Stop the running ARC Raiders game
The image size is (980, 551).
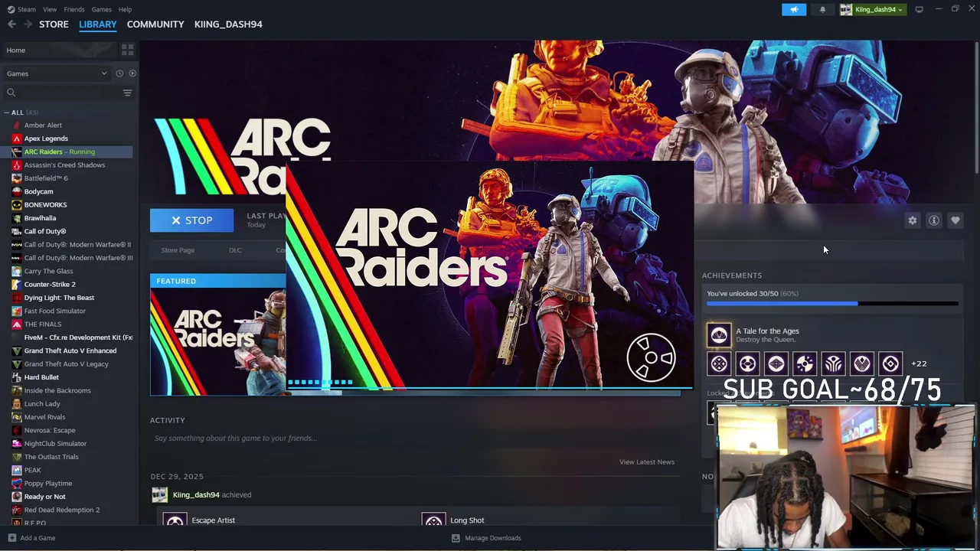[x=191, y=220]
